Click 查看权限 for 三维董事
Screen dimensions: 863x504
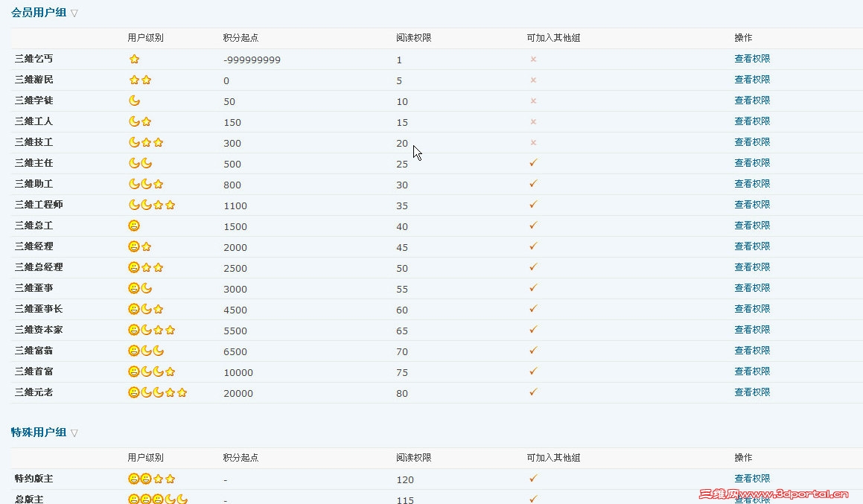[x=752, y=288]
